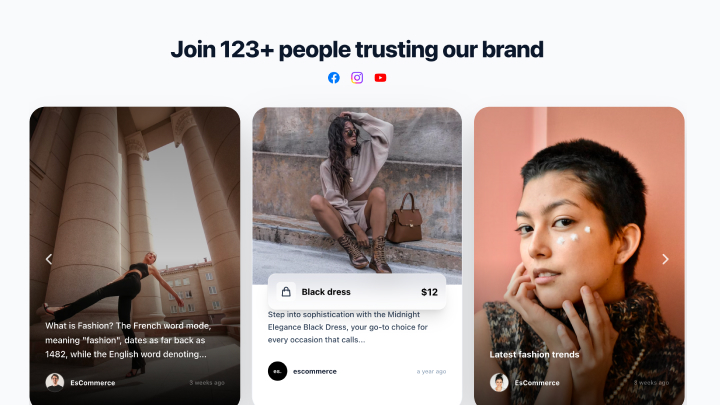Open the Black dress product tag
The height and width of the screenshot is (405, 720).
click(x=357, y=292)
